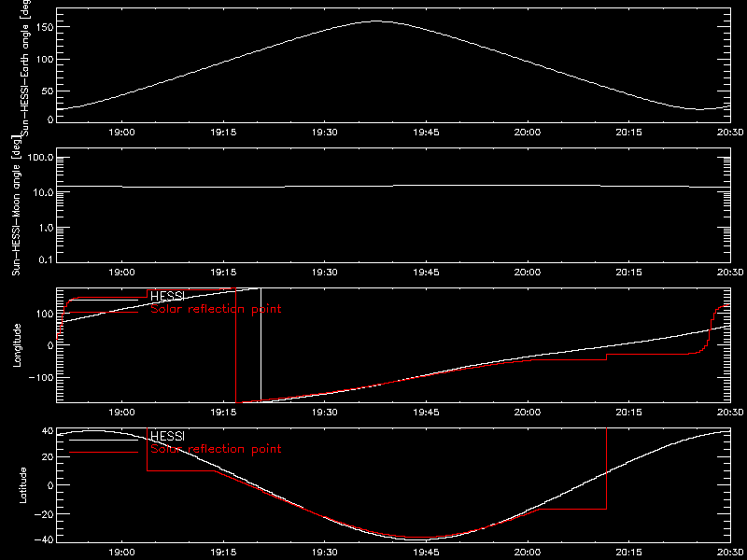Viewport: 747px width, 560px height.
Task: Click 20:15 time label under Latitude plot
Action: click(x=628, y=552)
